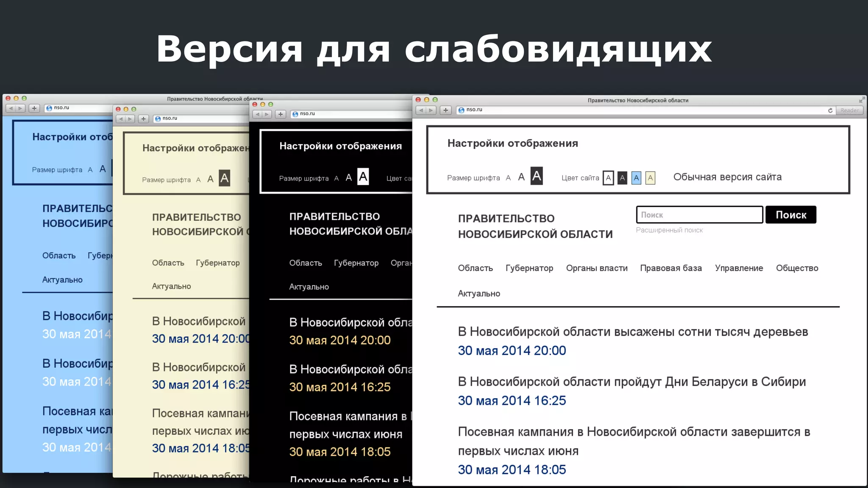Click plus button in the black window toolbar
The image size is (868, 488).
click(281, 114)
